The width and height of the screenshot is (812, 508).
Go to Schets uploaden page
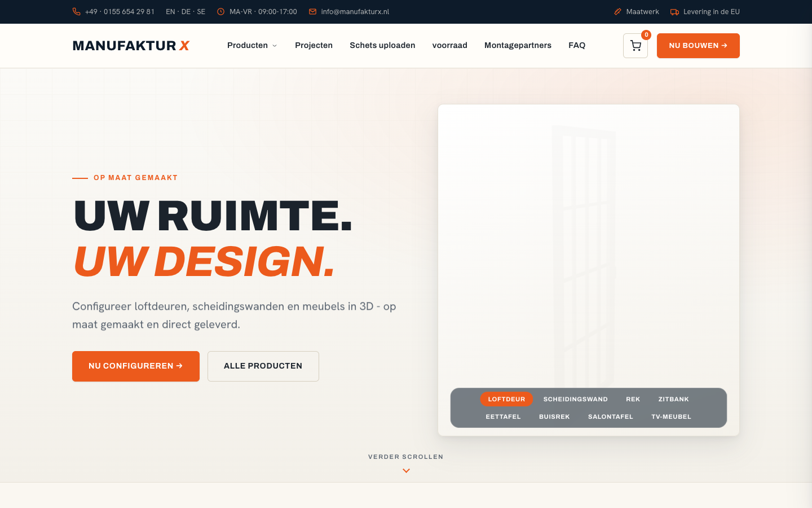click(x=382, y=46)
